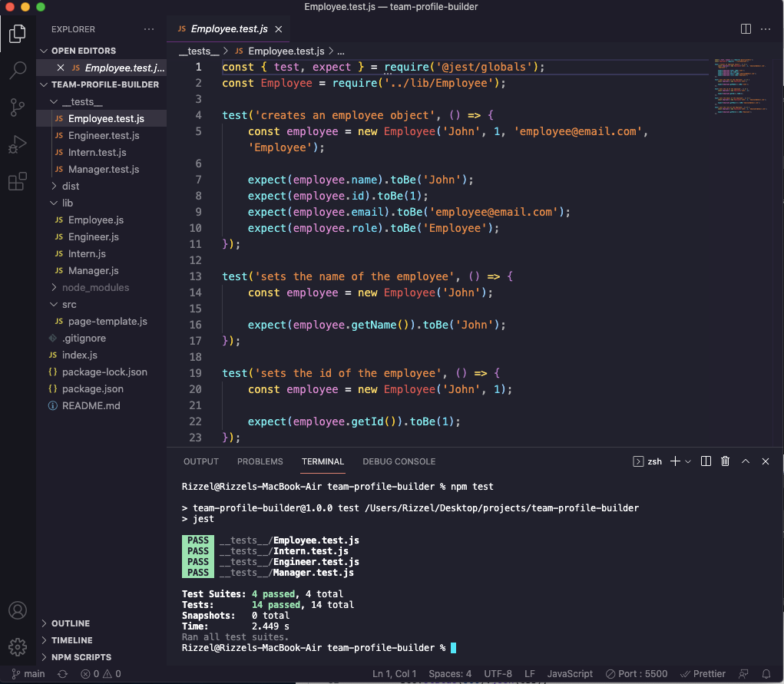Open the Search view in the Activity Bar
Viewport: 784px width, 684px height.
17,70
